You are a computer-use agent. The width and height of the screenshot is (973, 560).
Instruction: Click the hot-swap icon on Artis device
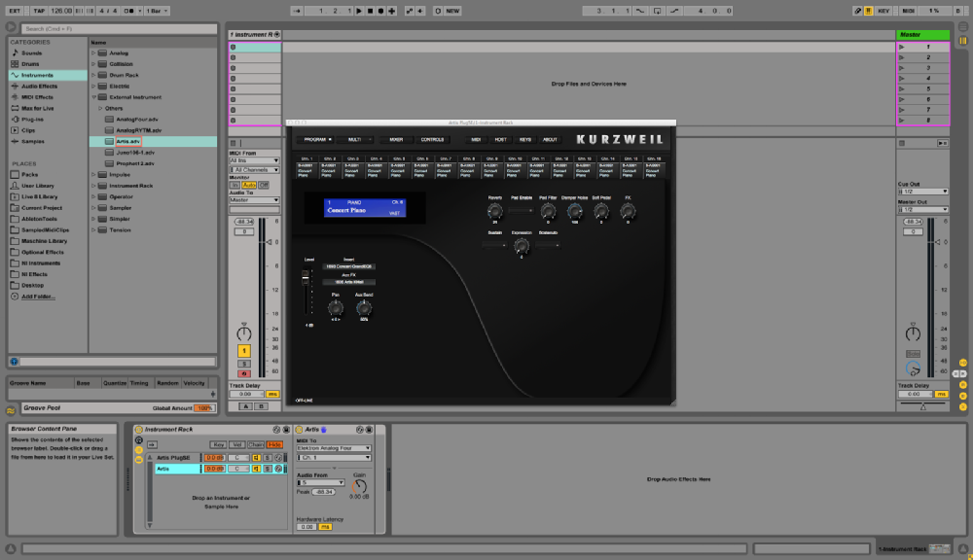(x=359, y=429)
